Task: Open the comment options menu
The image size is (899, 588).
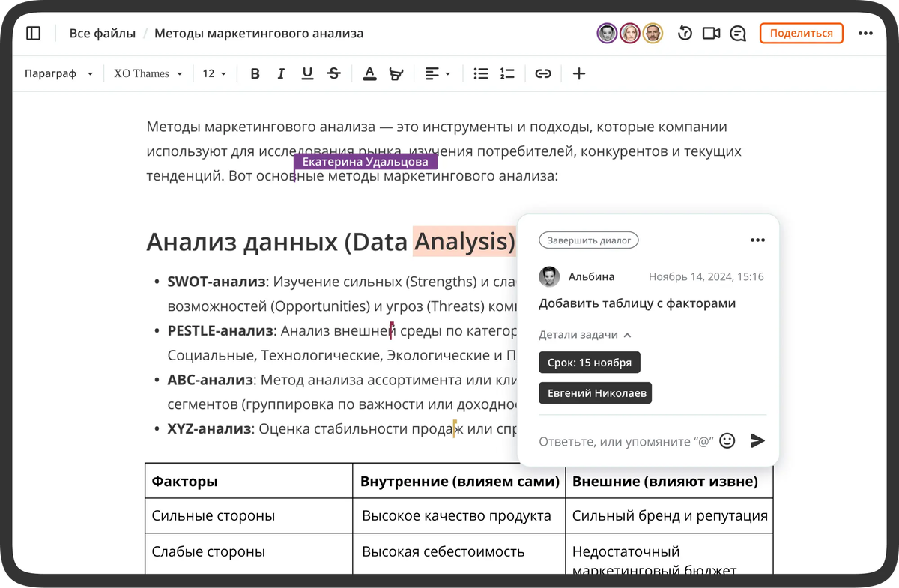Action: [x=757, y=240]
